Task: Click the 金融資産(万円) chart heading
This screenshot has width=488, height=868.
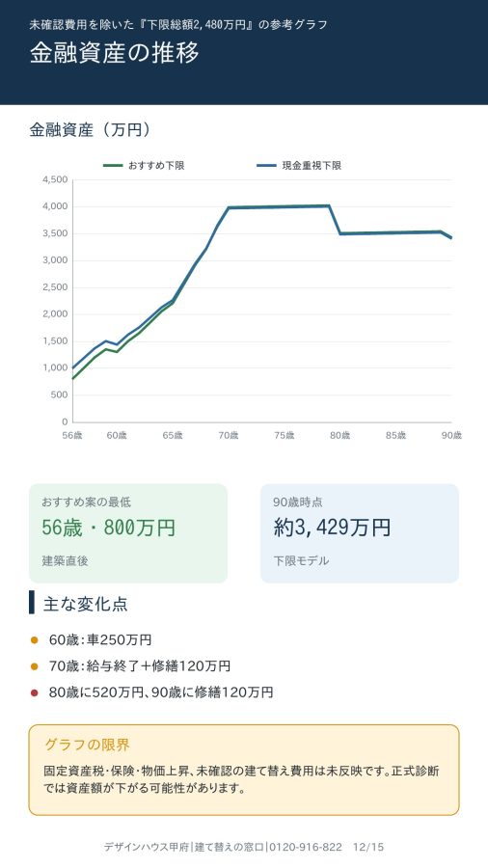Action: coord(91,130)
